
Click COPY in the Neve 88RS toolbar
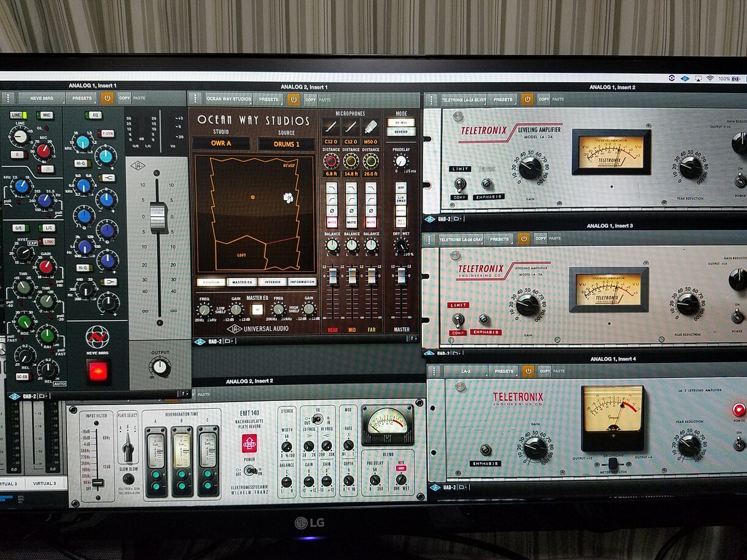pyautogui.click(x=124, y=98)
